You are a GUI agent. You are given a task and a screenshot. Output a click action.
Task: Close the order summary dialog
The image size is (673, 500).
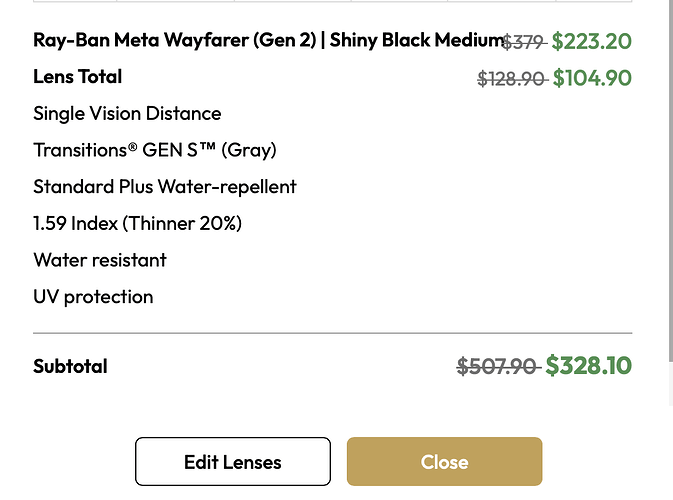(444, 462)
